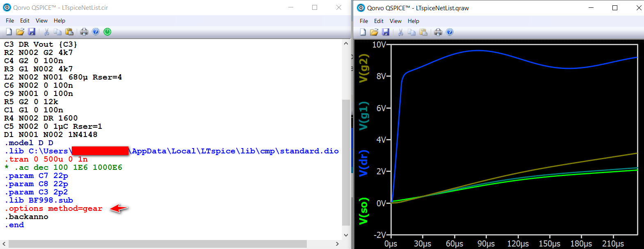This screenshot has width=644, height=249.
Task: Click the '.end' line in netlist
Action: pyautogui.click(x=14, y=225)
